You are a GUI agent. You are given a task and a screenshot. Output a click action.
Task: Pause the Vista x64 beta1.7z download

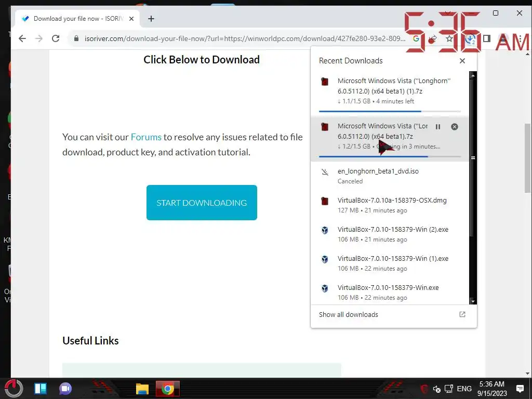pos(438,127)
